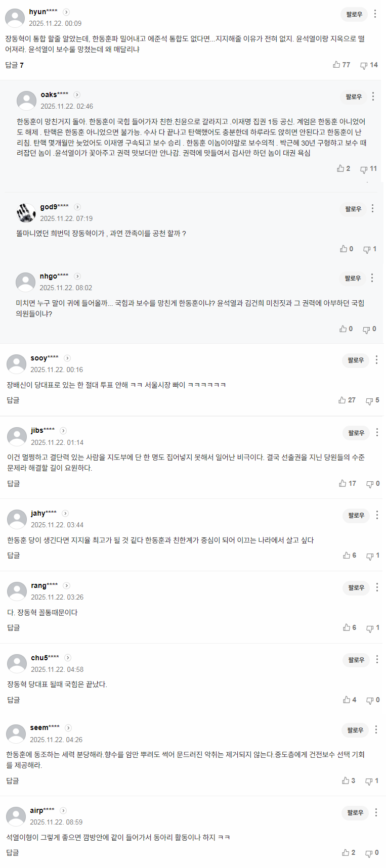The width and height of the screenshot is (386, 868).
Task: Open more options menu for seem****'s comment
Action: 376,730
